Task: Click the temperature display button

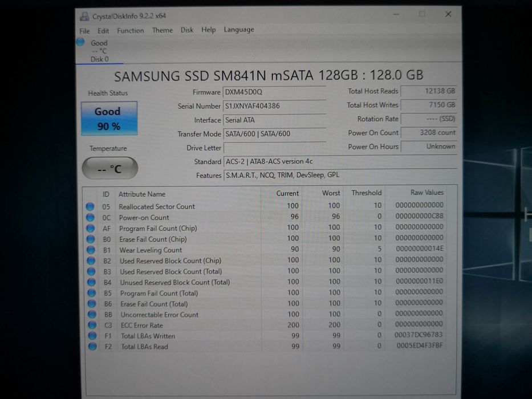Action: pos(109,168)
